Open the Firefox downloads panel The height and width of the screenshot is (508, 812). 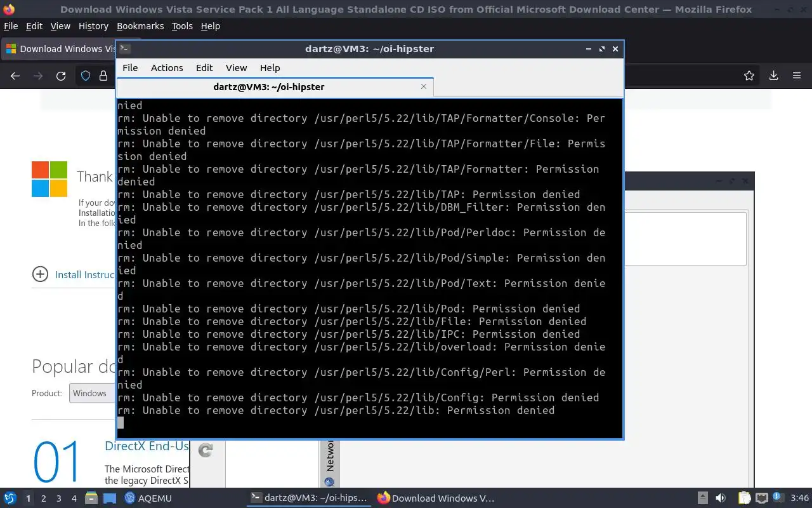pos(773,76)
